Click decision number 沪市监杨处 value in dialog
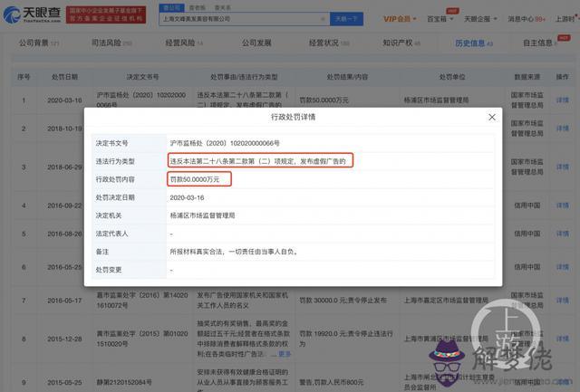Viewport: 580px width, 392px height. pyautogui.click(x=225, y=143)
